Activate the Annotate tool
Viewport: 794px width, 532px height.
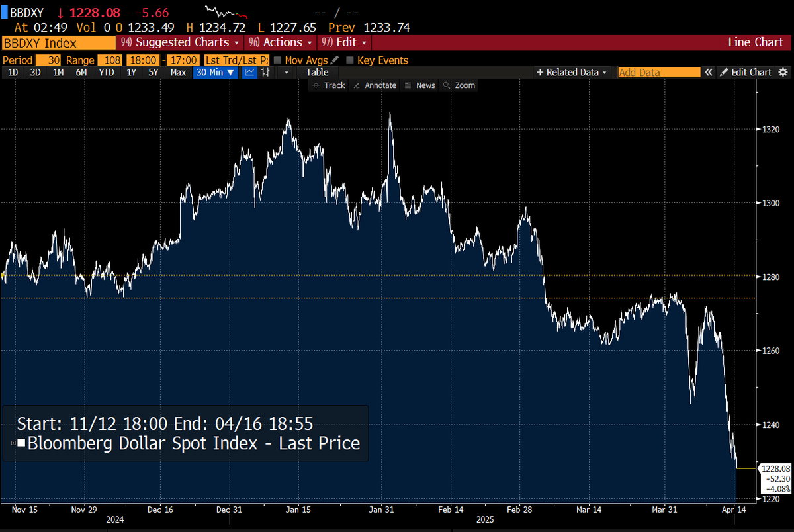pos(375,85)
